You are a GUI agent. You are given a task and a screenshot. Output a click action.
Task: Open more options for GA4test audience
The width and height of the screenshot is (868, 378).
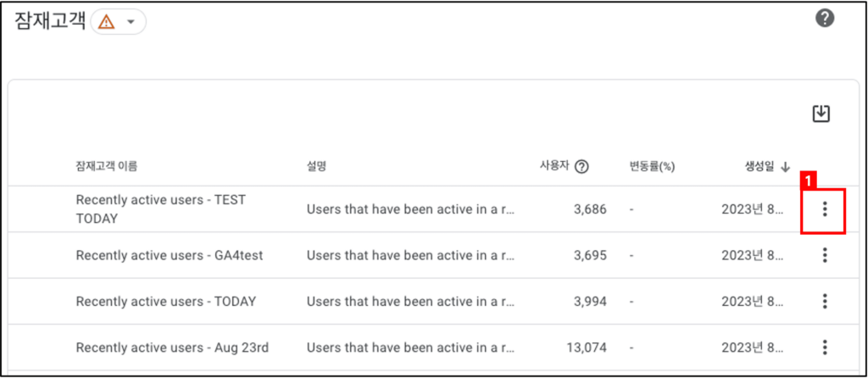coord(825,255)
